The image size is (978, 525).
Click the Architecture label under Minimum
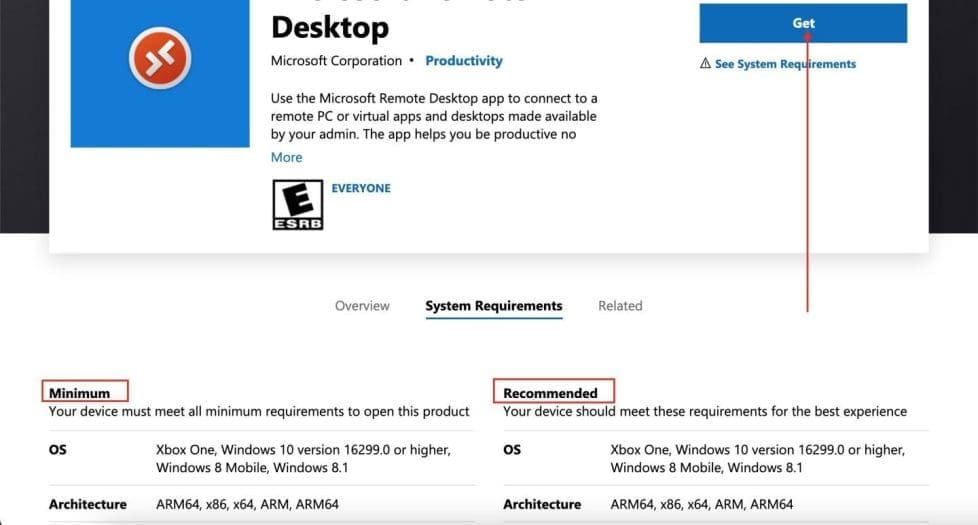[87, 504]
